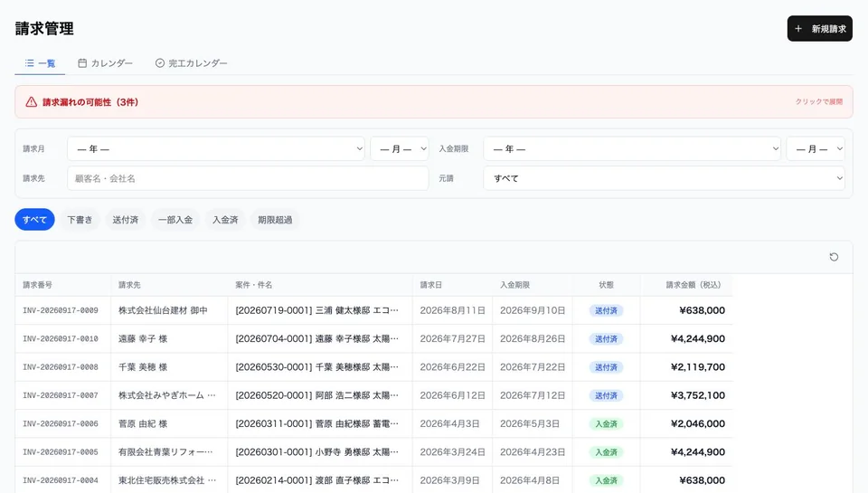Open the 請求月 month dropdown
Screen dimensions: 868x493
point(399,149)
